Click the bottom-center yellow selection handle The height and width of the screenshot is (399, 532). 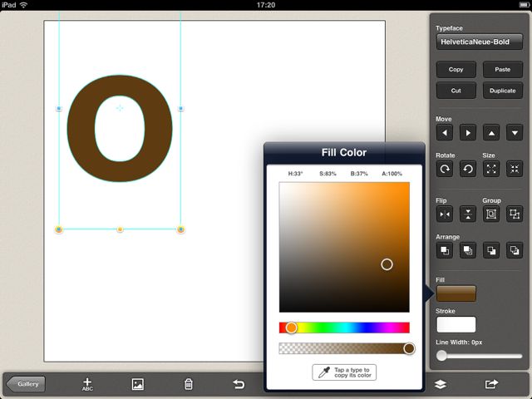(120, 229)
